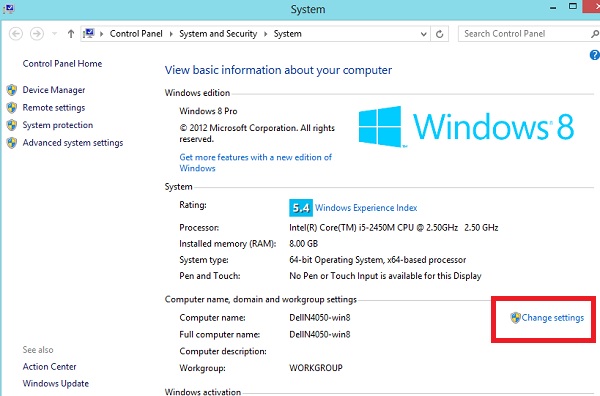Click Get more features with new edition link
Image resolution: width=600 pixels, height=396 pixels.
(x=256, y=163)
